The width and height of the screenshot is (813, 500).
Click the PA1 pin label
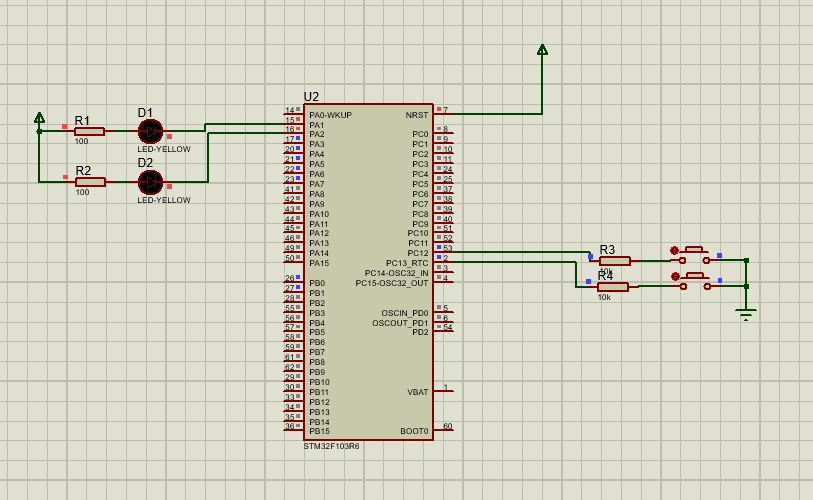pyautogui.click(x=317, y=125)
